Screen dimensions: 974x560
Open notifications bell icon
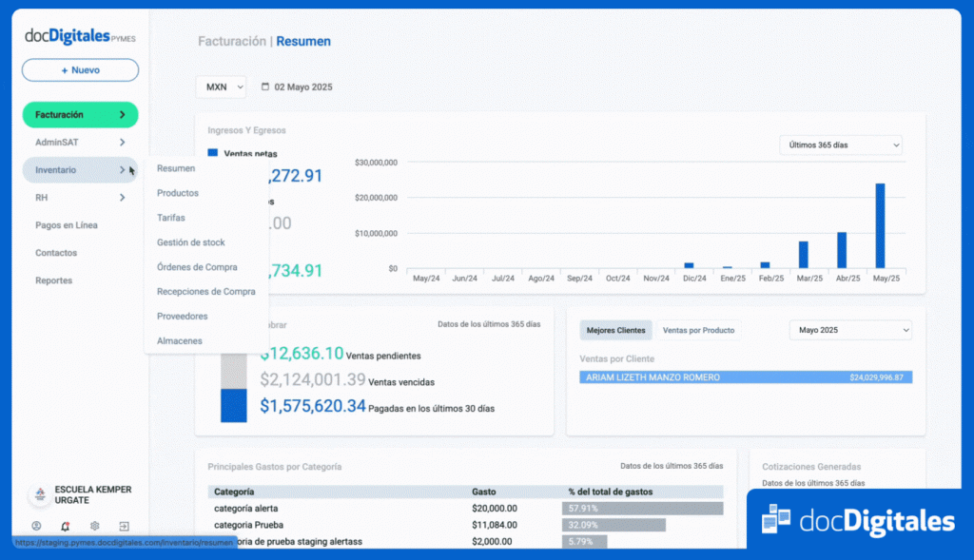[66, 526]
